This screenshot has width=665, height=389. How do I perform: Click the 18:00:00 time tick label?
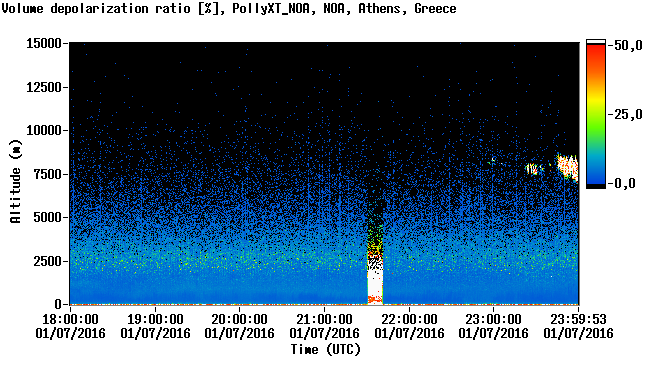coord(70,319)
